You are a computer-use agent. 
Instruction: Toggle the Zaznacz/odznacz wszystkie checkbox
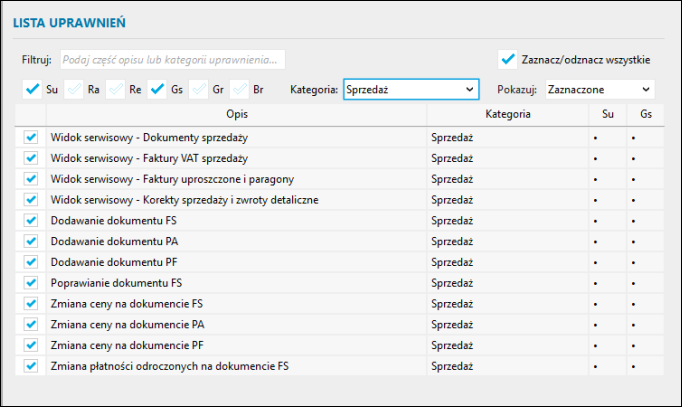pyautogui.click(x=508, y=59)
